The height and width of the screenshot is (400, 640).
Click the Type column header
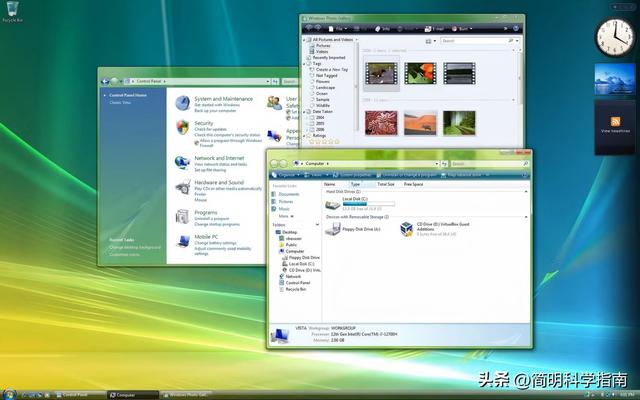pos(355,184)
